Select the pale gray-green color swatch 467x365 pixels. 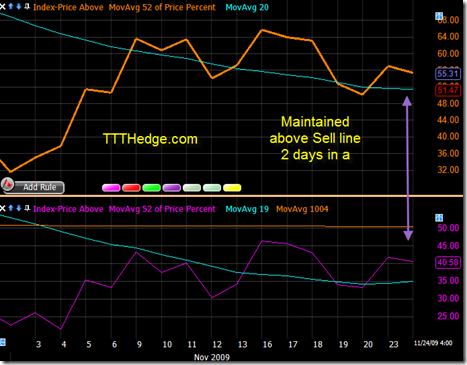coord(192,188)
